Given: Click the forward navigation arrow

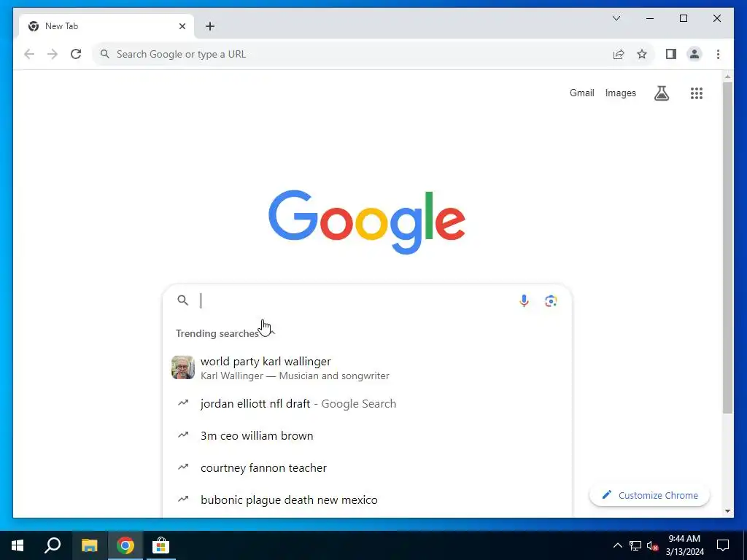Looking at the screenshot, I should (x=53, y=54).
